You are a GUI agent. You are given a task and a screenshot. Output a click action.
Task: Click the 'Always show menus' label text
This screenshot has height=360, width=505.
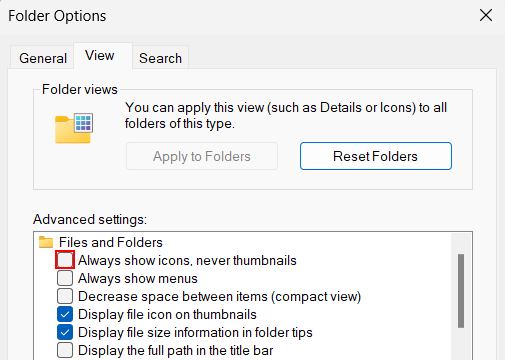click(138, 278)
